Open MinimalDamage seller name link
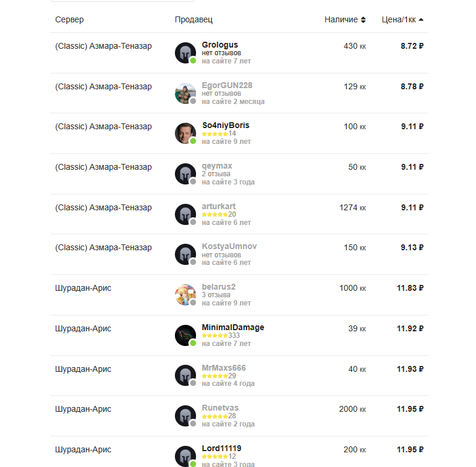476x467 pixels. tap(232, 327)
